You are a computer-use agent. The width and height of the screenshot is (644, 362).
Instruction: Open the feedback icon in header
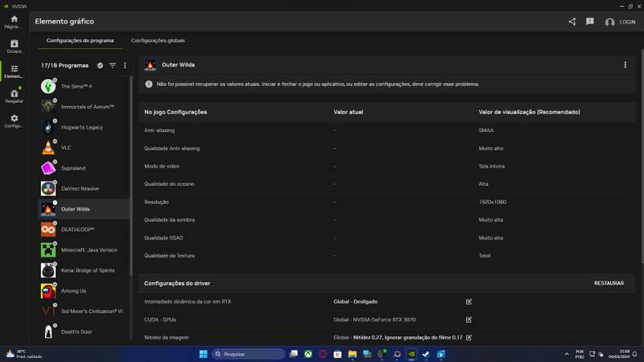click(590, 22)
